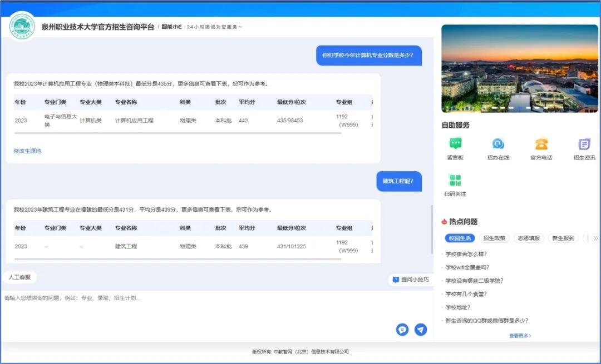Expand more hot topic tabs with double-chevron

(x=595, y=238)
